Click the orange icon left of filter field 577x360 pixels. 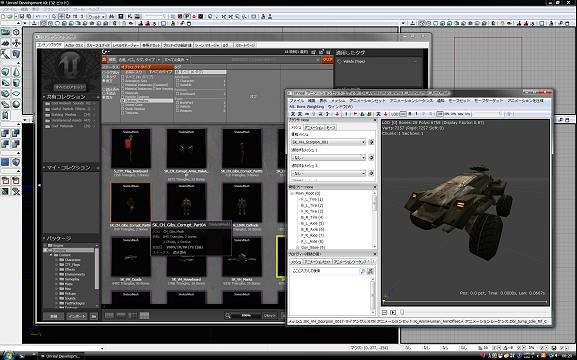(105, 59)
